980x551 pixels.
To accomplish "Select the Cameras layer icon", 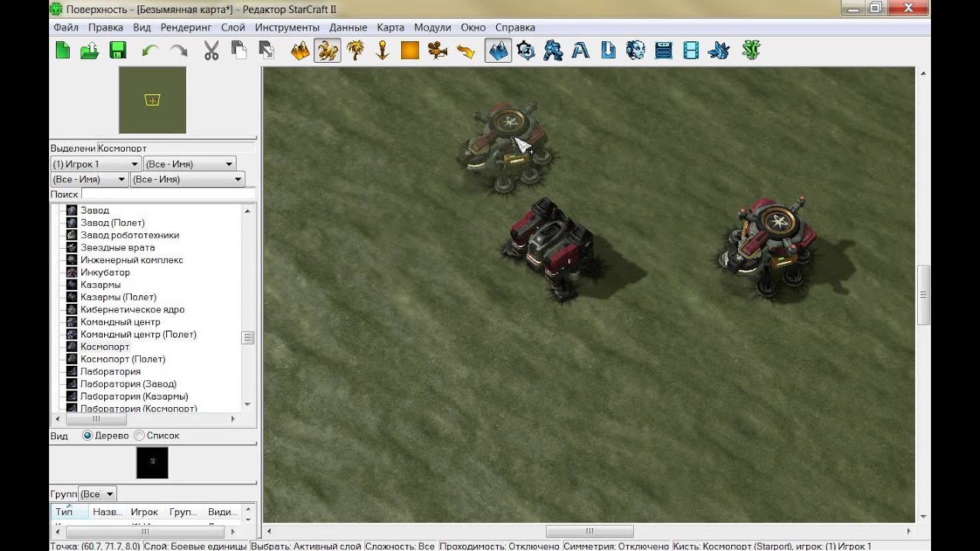I will click(438, 51).
